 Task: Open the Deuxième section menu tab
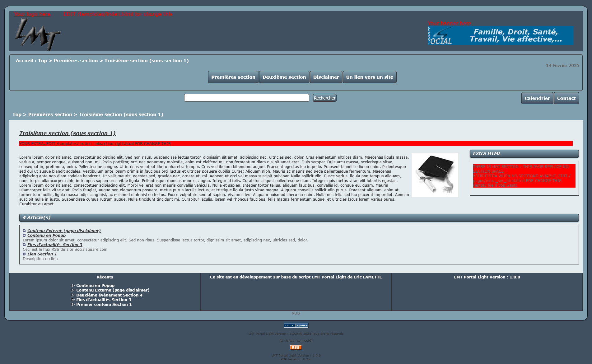click(284, 77)
